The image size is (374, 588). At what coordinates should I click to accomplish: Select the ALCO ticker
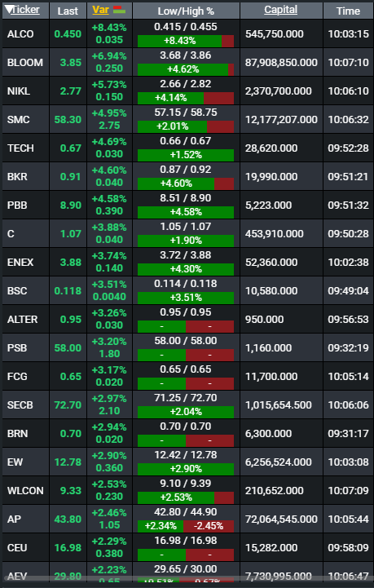(20, 33)
